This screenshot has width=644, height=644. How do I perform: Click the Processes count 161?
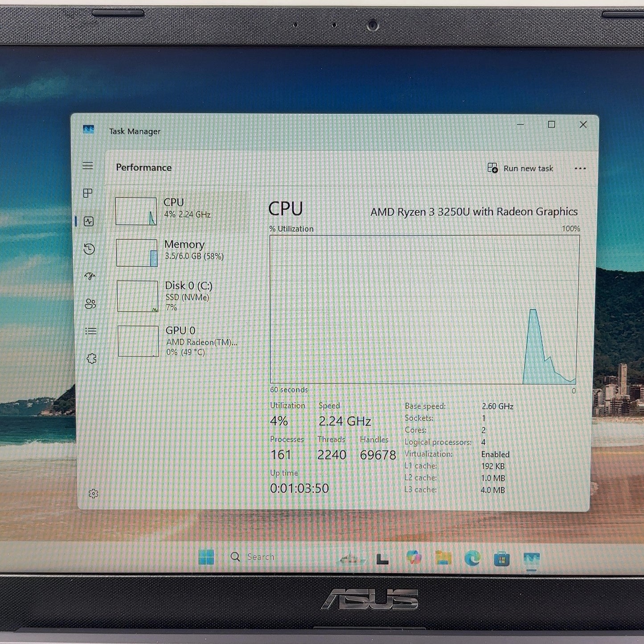click(x=281, y=455)
